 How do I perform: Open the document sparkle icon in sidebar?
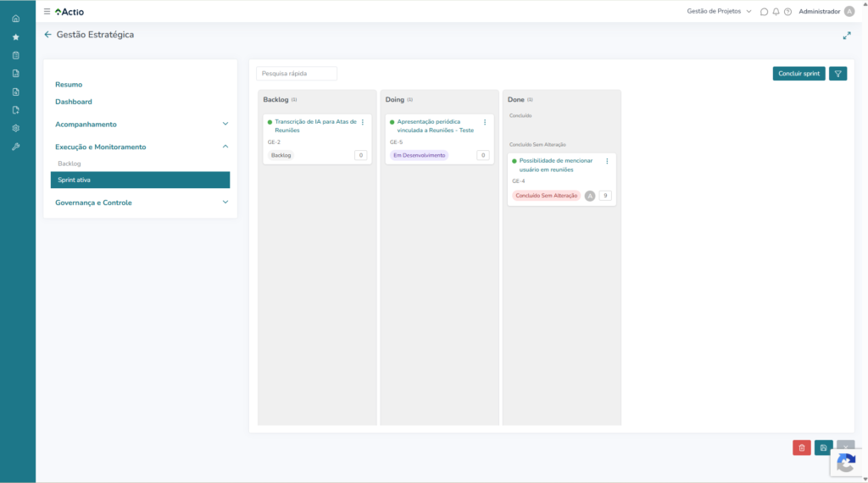click(x=15, y=110)
